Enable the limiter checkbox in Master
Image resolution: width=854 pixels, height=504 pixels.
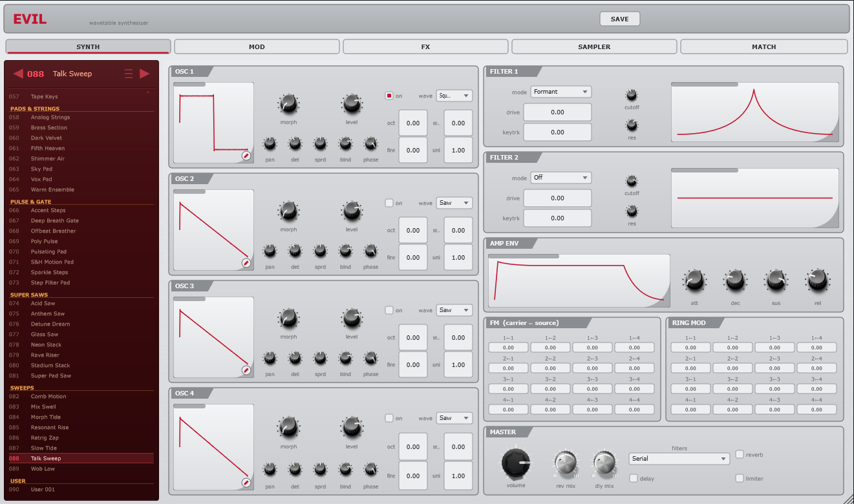[x=740, y=478]
